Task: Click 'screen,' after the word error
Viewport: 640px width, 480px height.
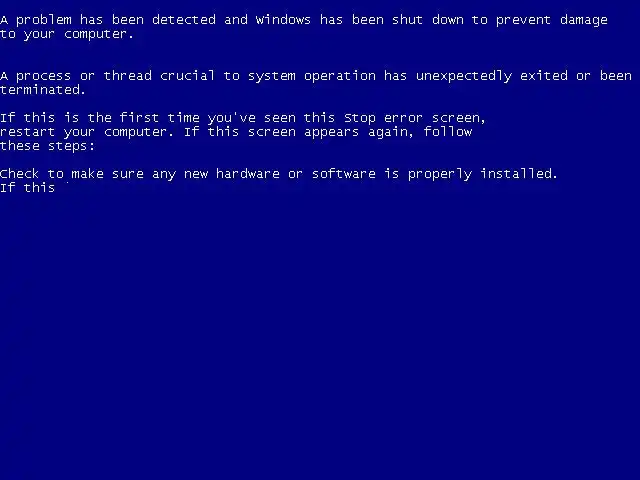Action: click(x=459, y=118)
